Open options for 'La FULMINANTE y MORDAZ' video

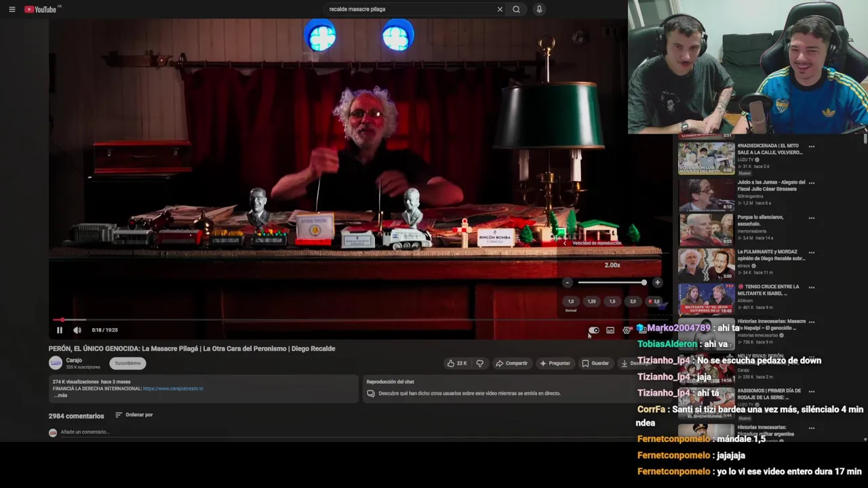click(x=811, y=253)
